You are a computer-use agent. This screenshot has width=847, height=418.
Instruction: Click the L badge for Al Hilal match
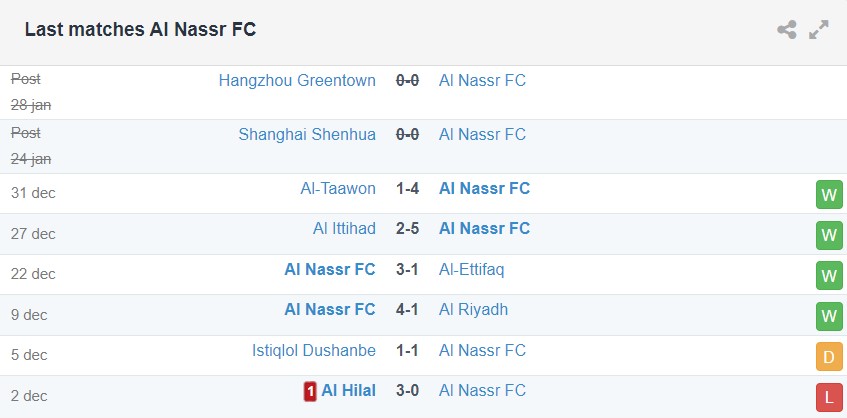829,397
